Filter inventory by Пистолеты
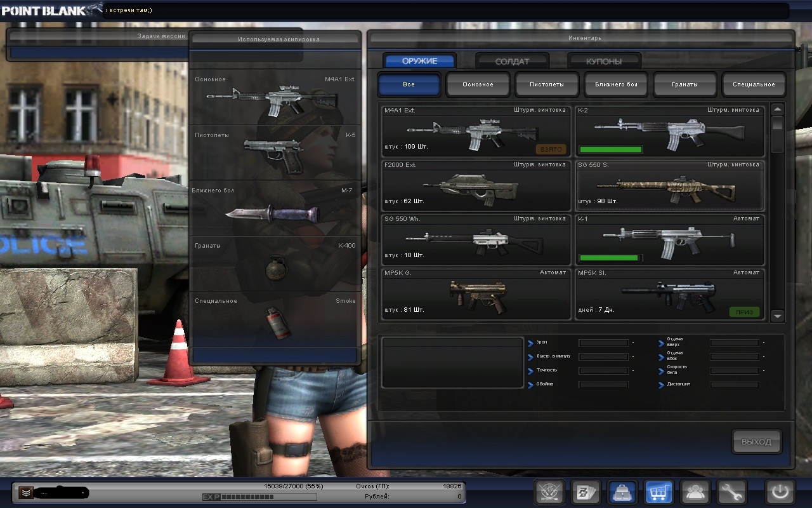Viewport: 812px width, 508px height. [547, 84]
